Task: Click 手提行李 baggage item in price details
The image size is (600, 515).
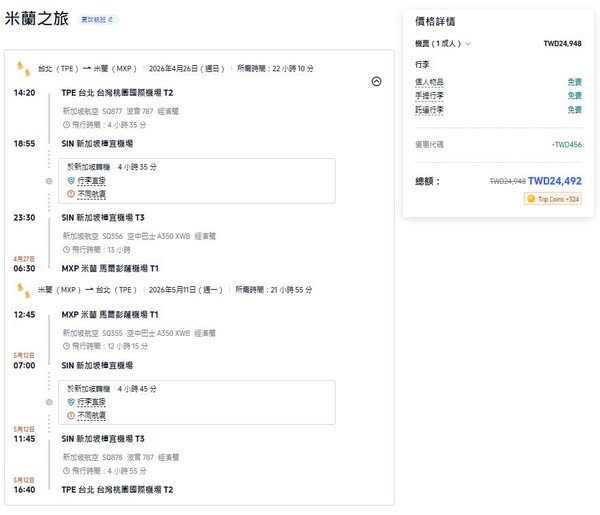Action: tap(430, 96)
